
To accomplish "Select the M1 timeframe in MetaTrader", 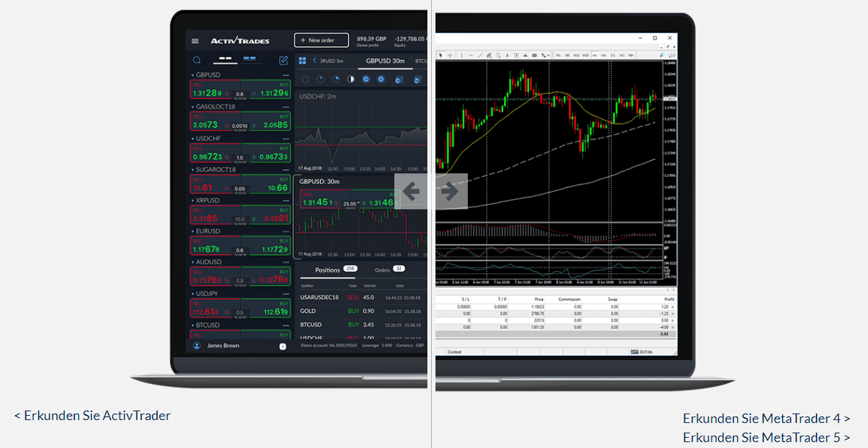I will tap(559, 55).
